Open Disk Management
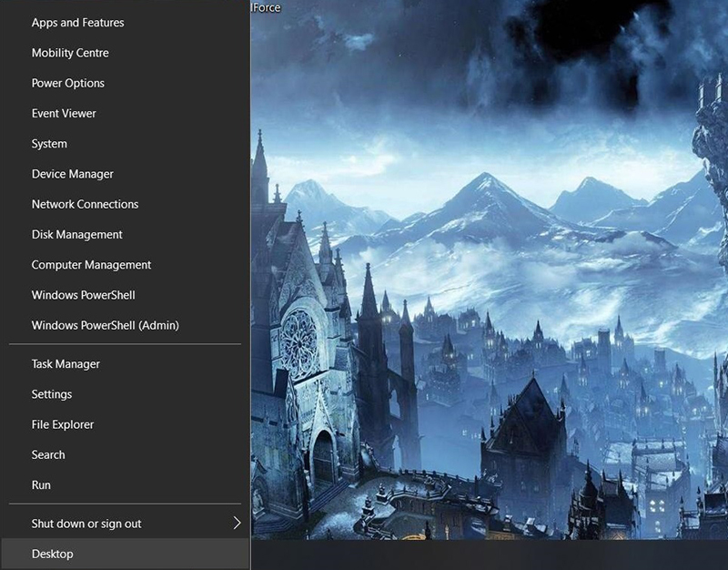 coord(76,235)
